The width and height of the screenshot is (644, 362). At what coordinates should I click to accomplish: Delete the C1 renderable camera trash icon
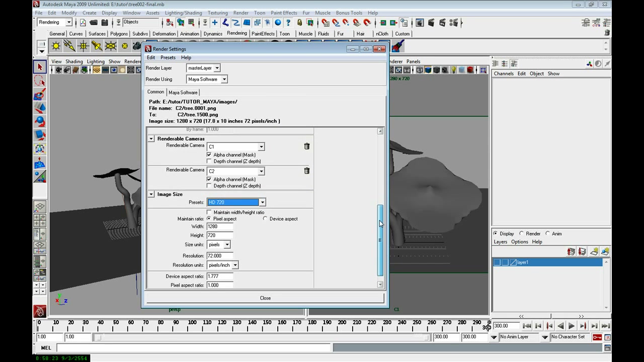(x=307, y=146)
